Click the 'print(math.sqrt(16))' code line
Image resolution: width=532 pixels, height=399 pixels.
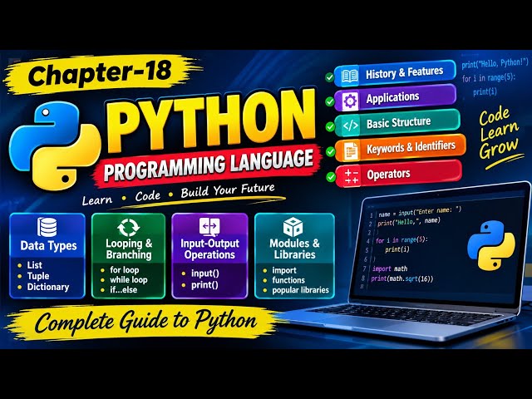tap(402, 278)
